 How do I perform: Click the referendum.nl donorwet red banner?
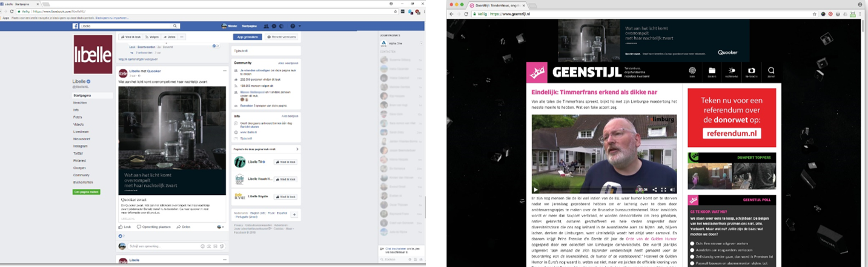point(732,118)
